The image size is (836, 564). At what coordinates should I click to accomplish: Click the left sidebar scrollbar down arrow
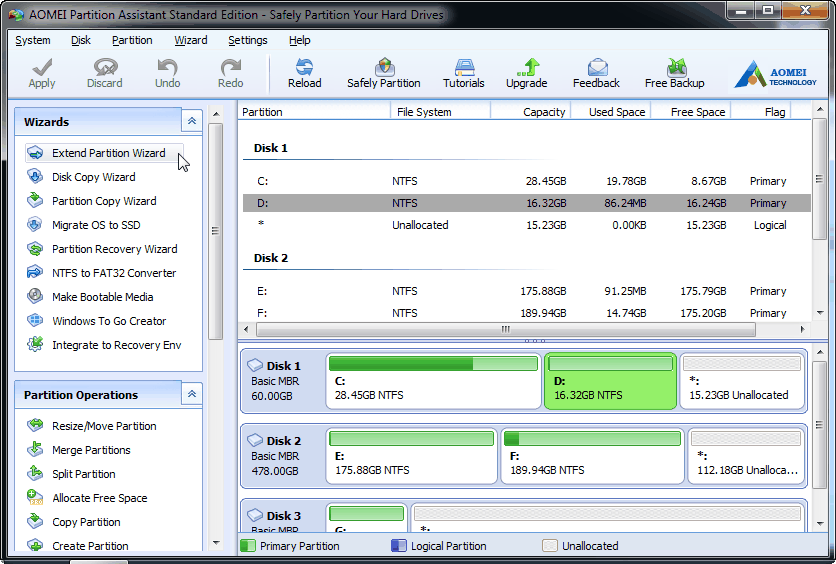[216, 543]
